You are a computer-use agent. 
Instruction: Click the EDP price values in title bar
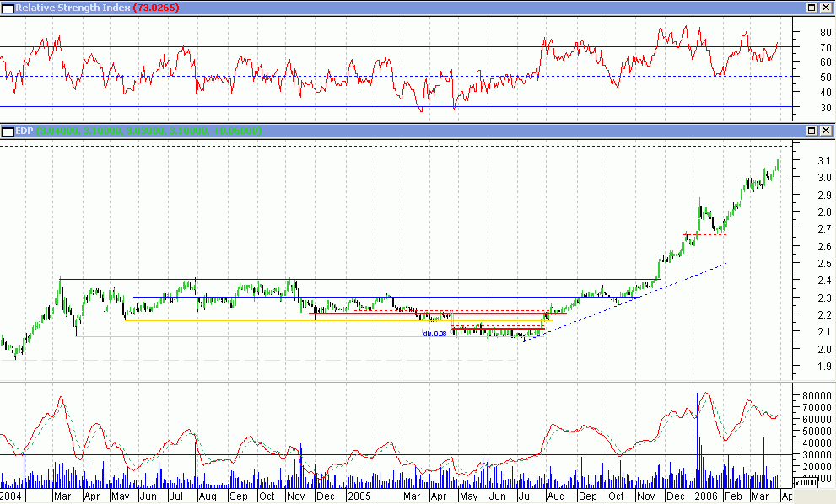pyautogui.click(x=148, y=131)
